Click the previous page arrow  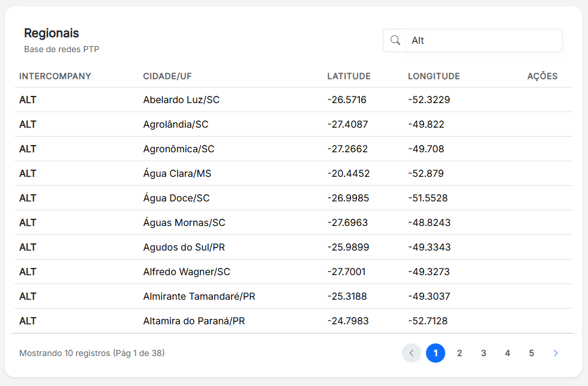click(412, 353)
